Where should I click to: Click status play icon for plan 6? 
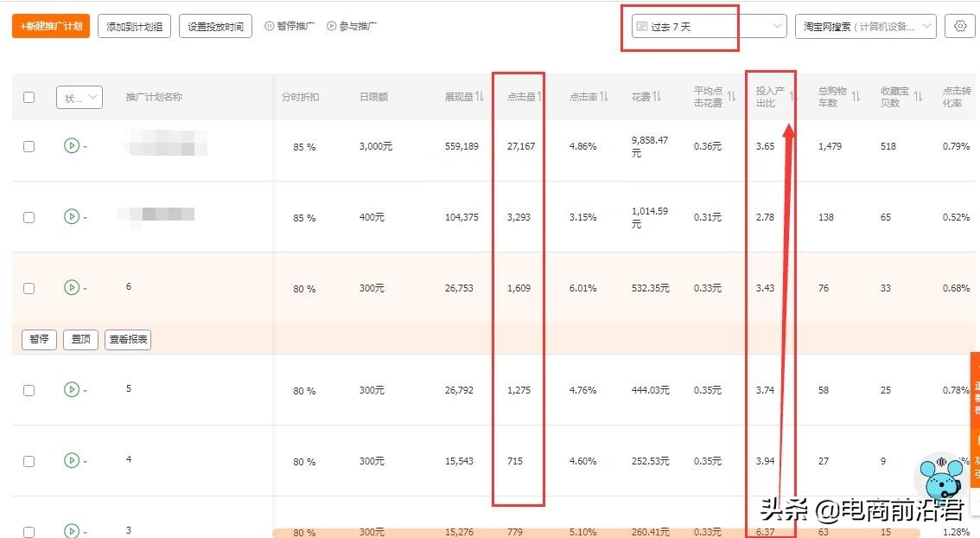click(71, 287)
